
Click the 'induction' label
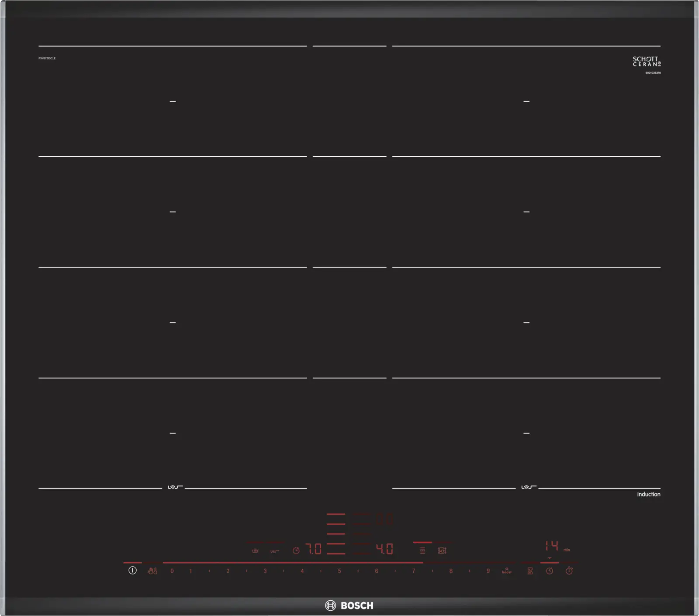point(649,494)
